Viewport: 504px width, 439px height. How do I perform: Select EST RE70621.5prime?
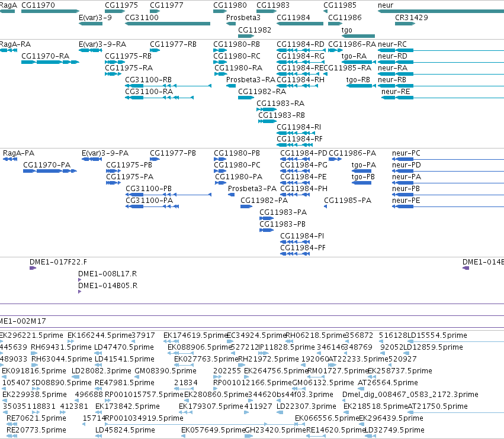36,418
